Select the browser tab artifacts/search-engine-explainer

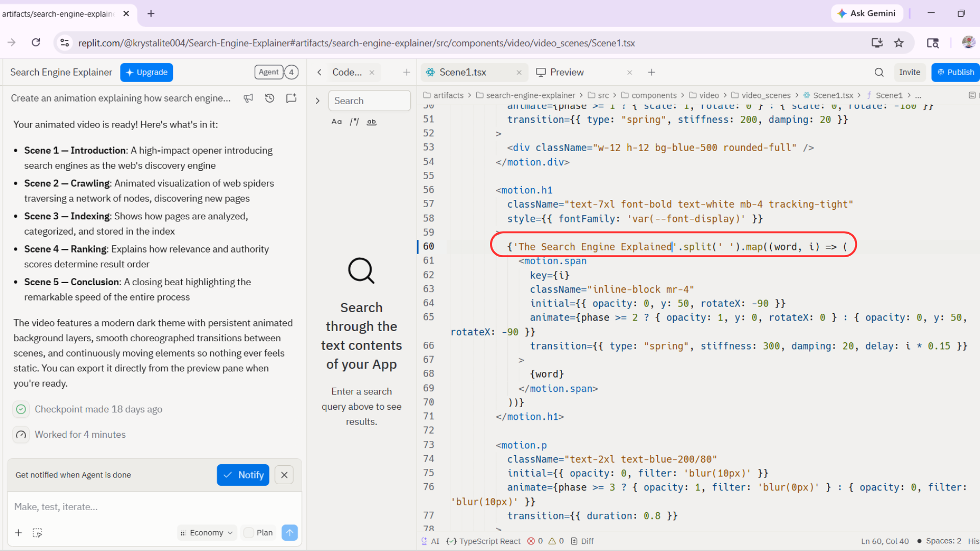click(59, 14)
